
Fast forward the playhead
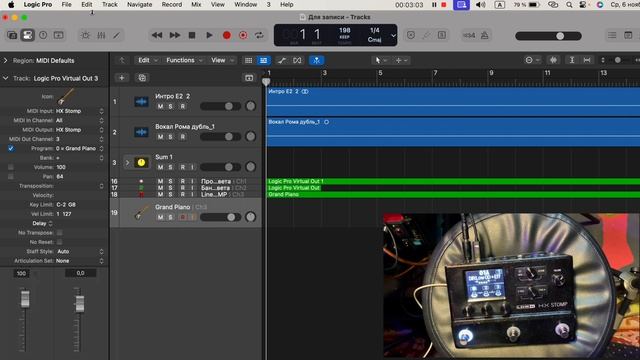coord(175,36)
